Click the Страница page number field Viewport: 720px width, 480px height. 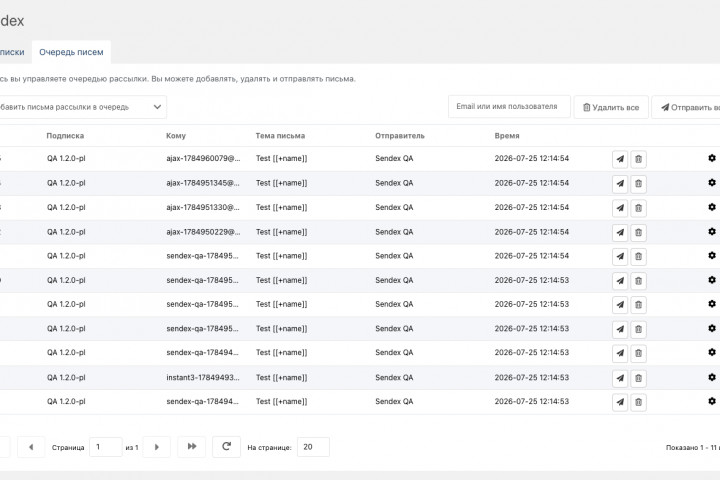[x=106, y=447]
